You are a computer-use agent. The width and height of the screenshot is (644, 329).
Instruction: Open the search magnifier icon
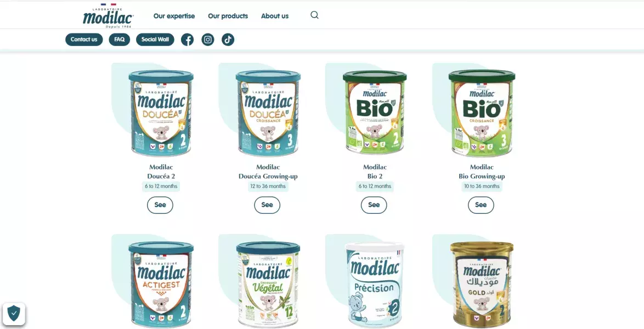click(315, 15)
